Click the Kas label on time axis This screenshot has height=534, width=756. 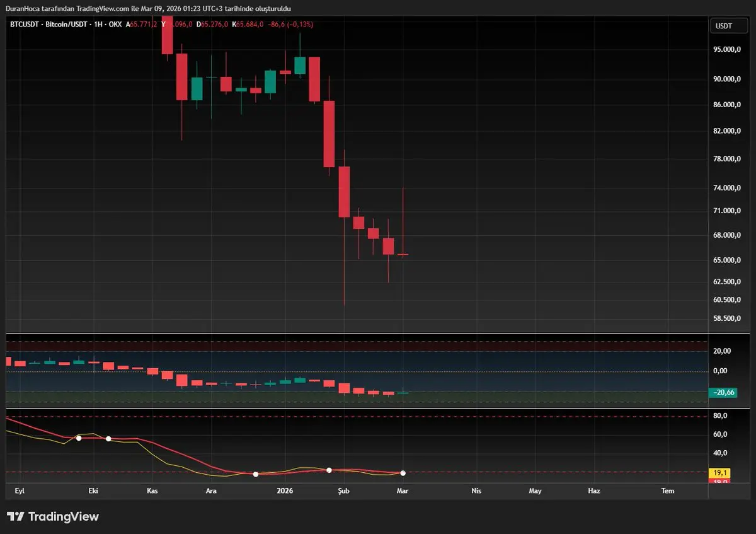pyautogui.click(x=152, y=490)
